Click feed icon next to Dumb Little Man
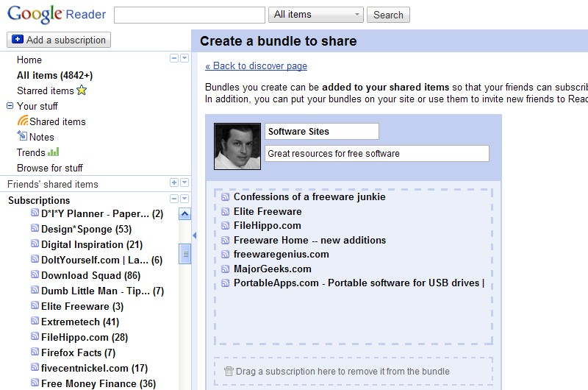Screen dimensions: 588x390 point(35,290)
